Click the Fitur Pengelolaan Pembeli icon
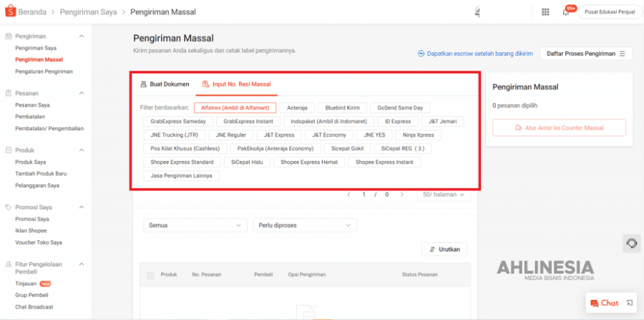 pyautogui.click(x=8, y=264)
